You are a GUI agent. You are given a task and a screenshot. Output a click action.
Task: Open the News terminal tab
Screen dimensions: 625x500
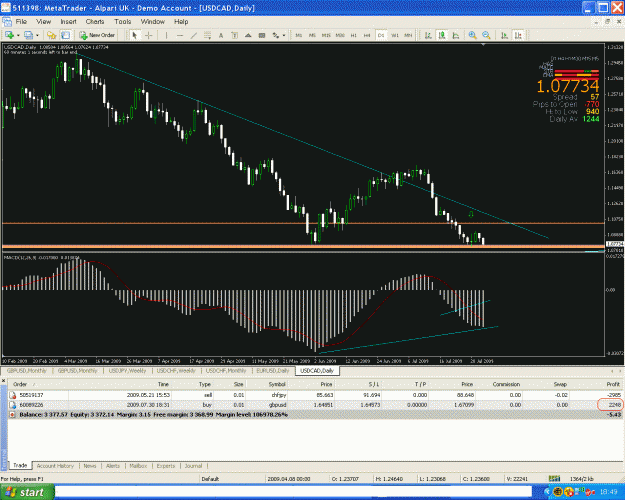tap(90, 466)
